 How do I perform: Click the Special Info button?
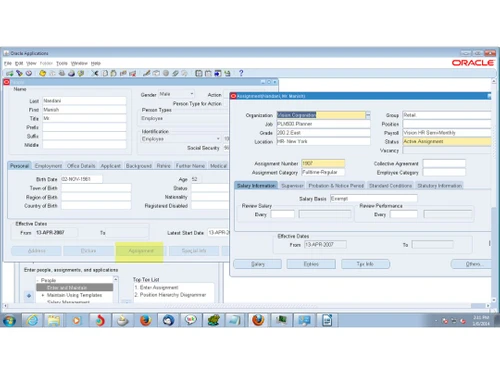pos(194,251)
